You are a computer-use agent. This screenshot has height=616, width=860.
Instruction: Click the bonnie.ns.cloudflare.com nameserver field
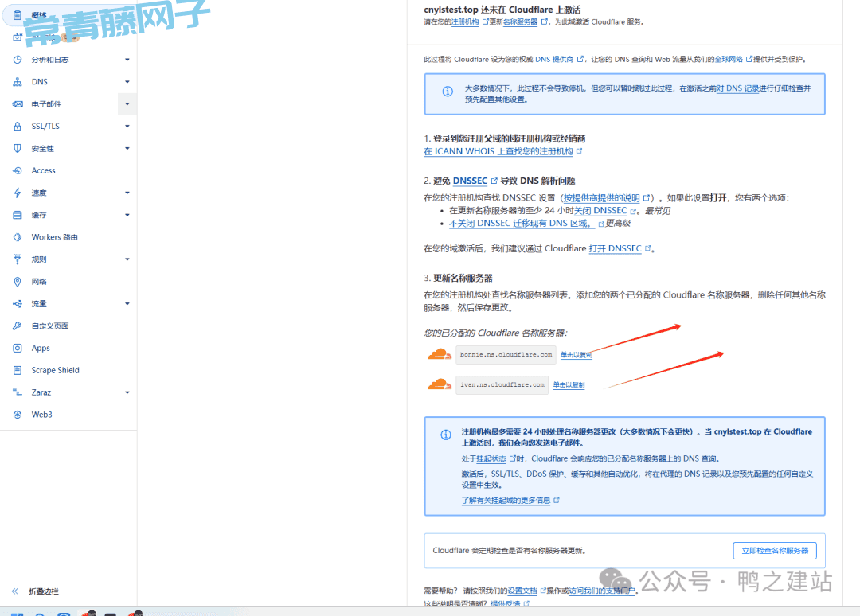pos(506,355)
